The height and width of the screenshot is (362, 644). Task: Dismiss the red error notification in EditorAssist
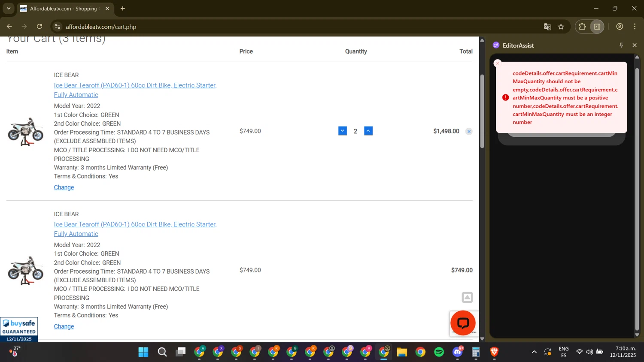(x=498, y=63)
